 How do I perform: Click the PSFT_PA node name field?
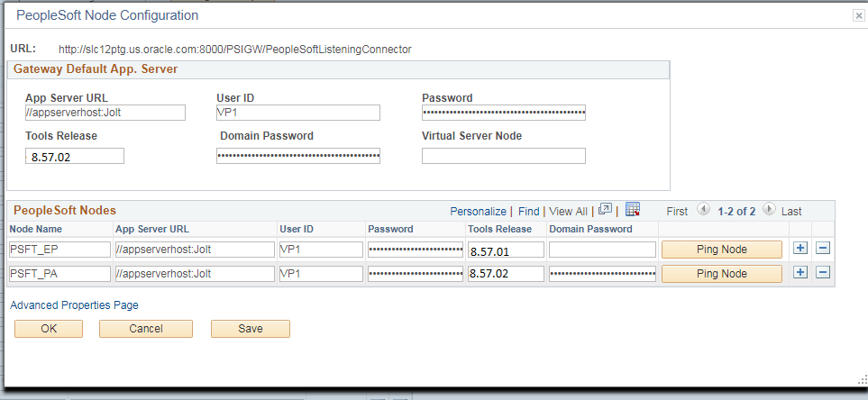[59, 274]
